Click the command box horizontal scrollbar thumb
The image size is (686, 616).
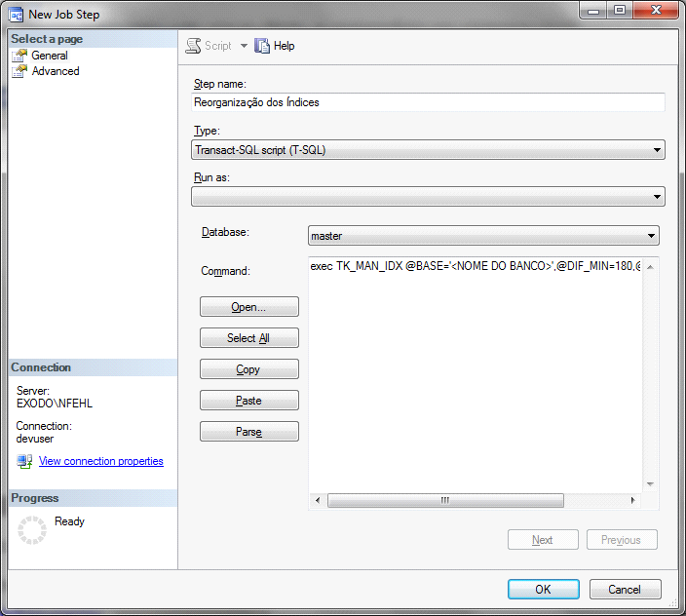tap(445, 500)
